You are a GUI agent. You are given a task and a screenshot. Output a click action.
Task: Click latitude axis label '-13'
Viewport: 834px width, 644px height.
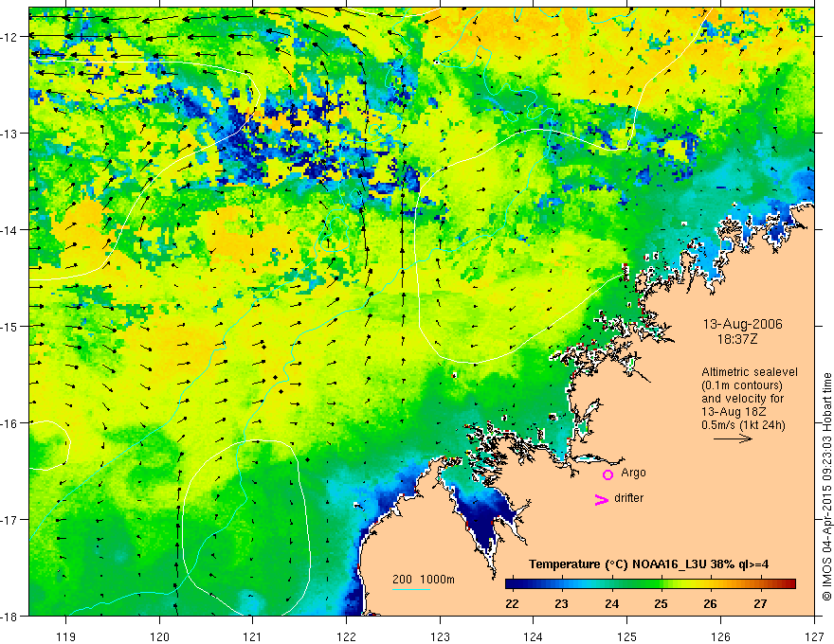(10, 134)
